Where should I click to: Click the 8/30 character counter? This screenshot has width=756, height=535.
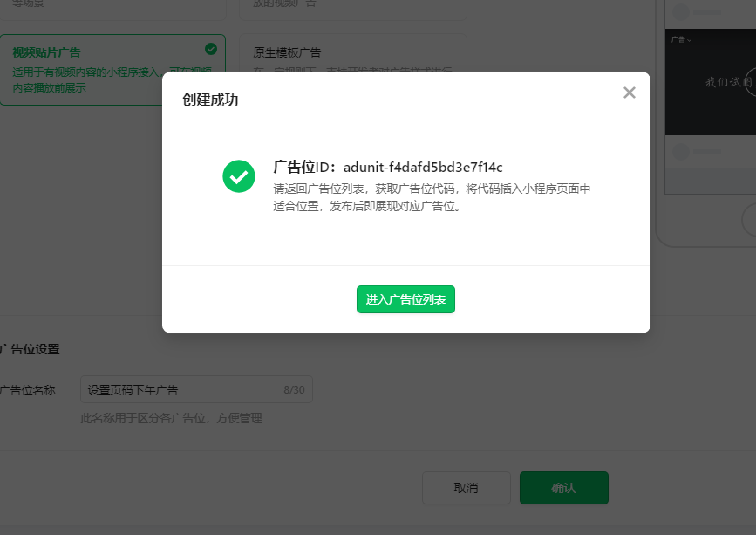coord(294,390)
